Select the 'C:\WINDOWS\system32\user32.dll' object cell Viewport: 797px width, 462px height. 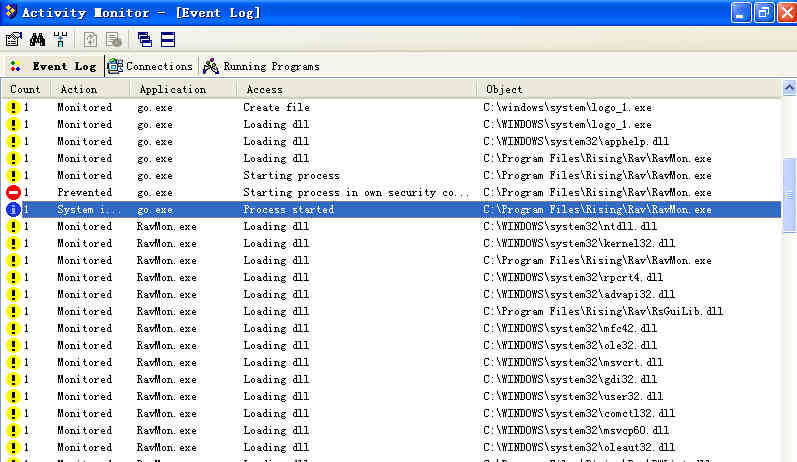[x=573, y=396]
